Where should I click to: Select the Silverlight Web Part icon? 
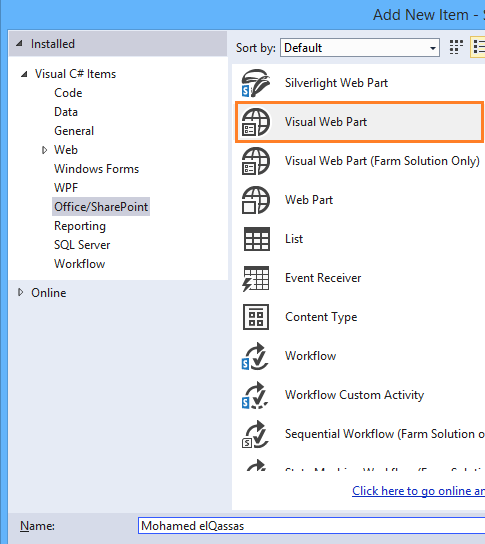tap(256, 83)
